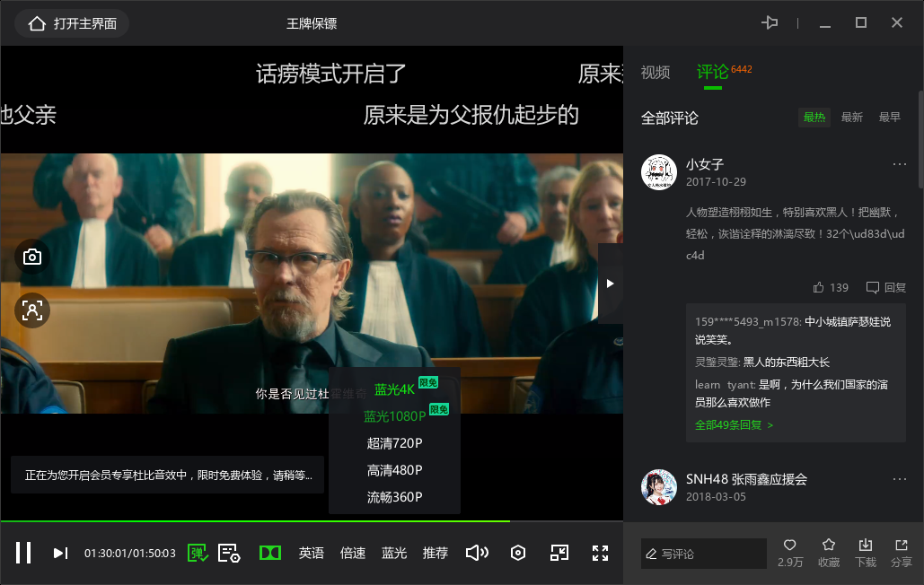
Task: Download the video via 下载
Action: click(x=865, y=553)
